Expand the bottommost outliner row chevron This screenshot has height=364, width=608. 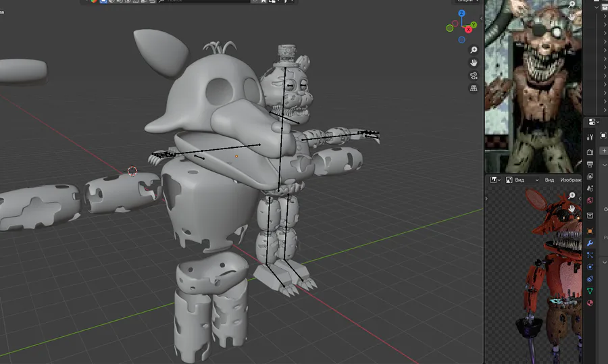tap(605, 109)
